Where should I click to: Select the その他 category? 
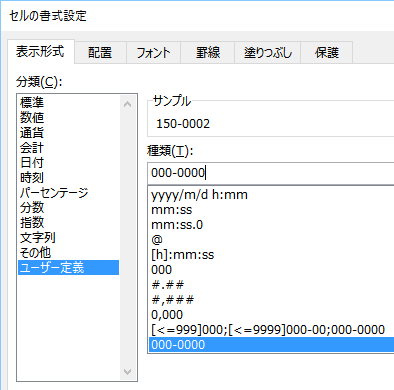tap(68, 253)
